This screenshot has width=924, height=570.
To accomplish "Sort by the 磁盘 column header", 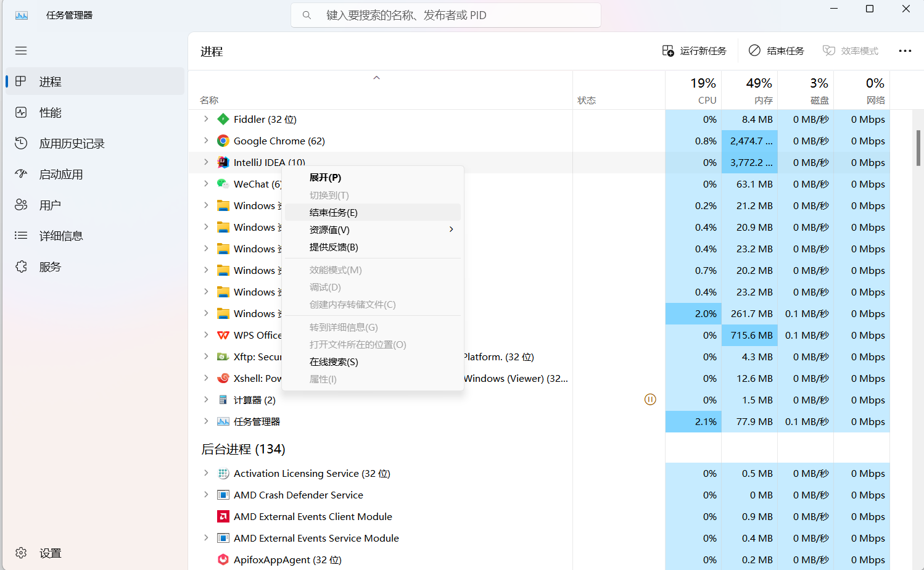I will point(806,90).
